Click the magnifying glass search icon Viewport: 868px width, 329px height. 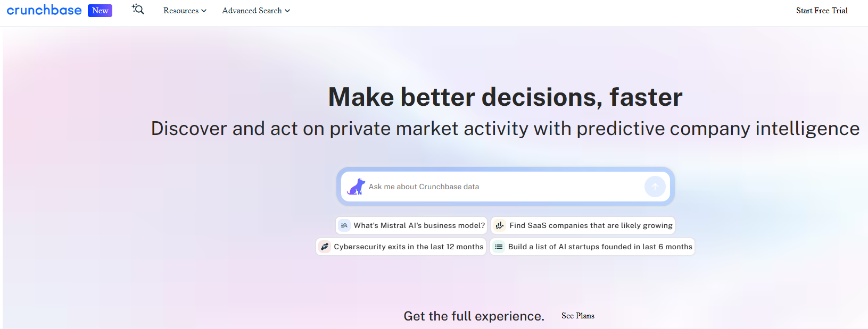pos(138,10)
